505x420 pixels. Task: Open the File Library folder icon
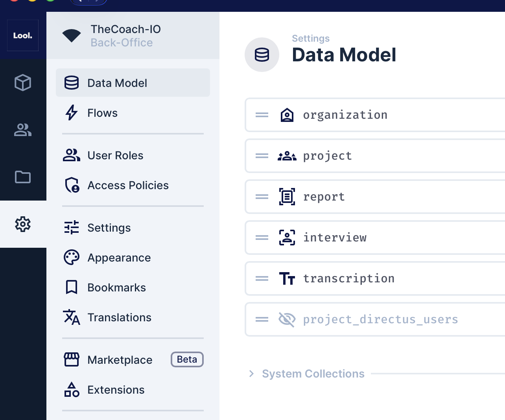coord(23,177)
